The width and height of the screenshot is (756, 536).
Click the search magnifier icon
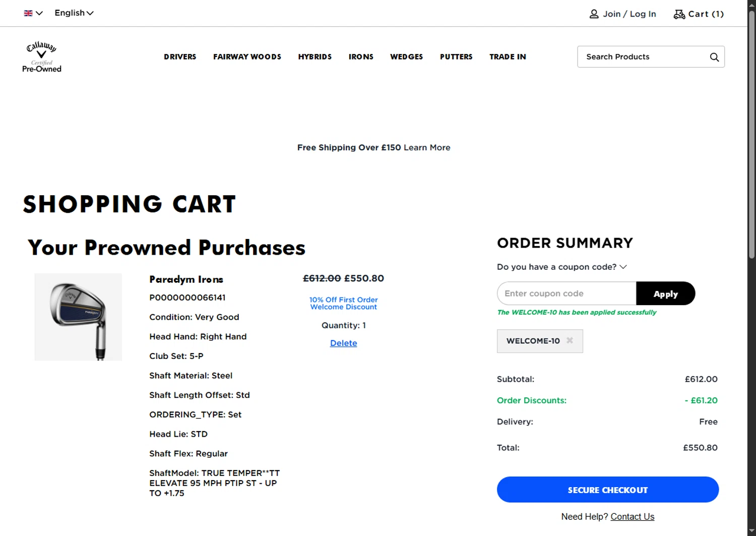coord(714,57)
